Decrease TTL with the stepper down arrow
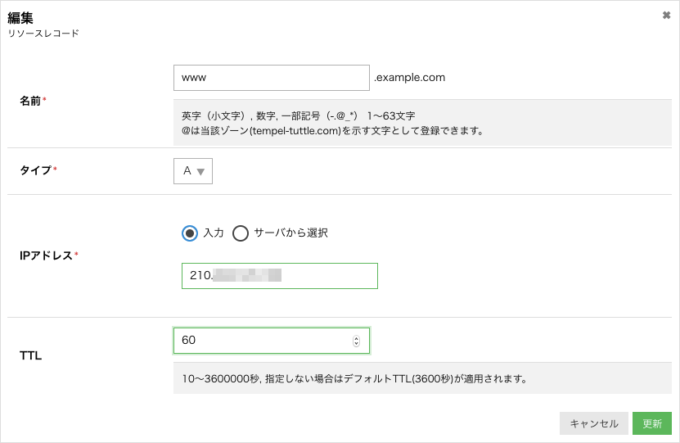 (x=357, y=345)
